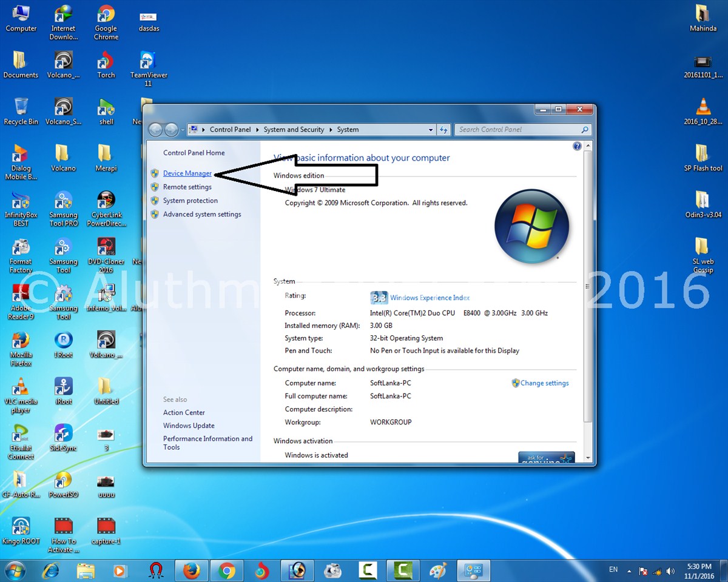This screenshot has height=582, width=728.
Task: Select Format Factory desktop icon
Action: pos(21,256)
